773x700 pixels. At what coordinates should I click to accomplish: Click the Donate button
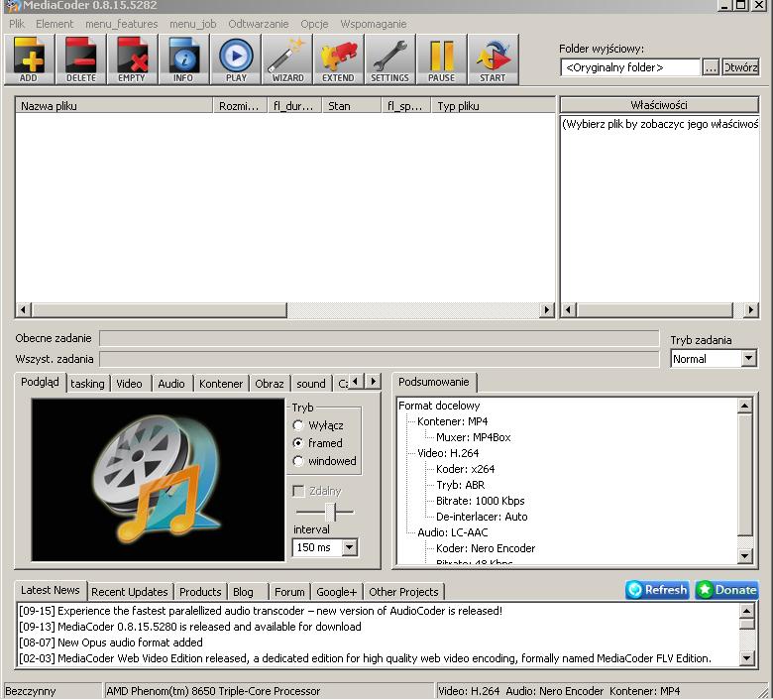coord(727,590)
